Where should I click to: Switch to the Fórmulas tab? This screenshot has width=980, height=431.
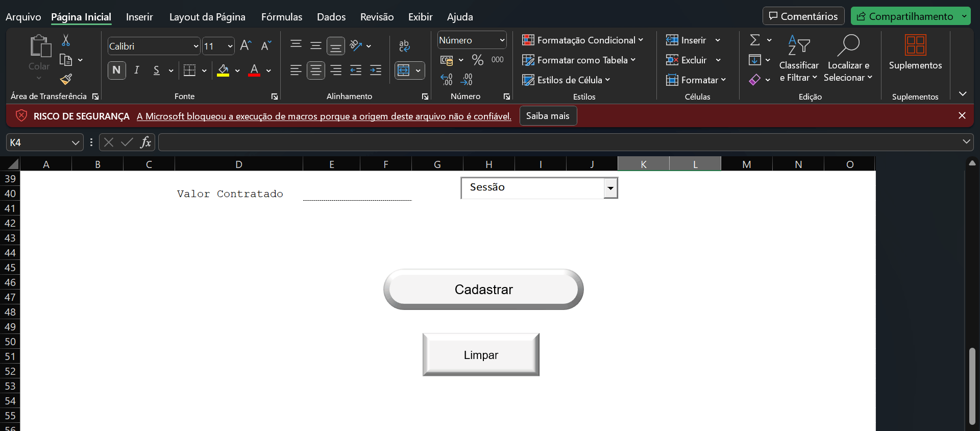282,17
